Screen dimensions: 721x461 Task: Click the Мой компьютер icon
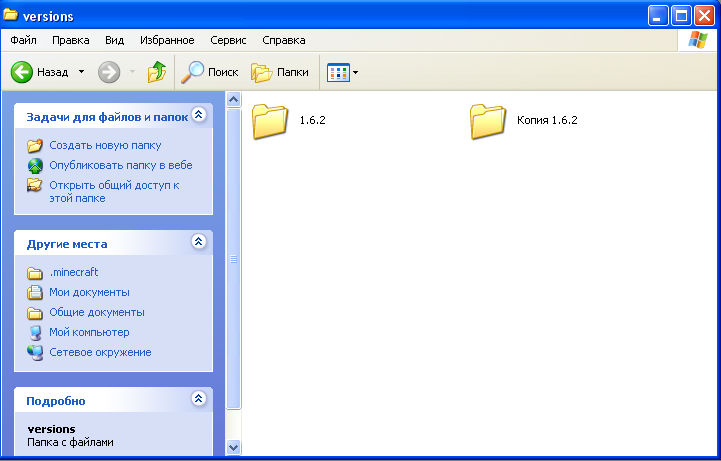click(x=35, y=332)
